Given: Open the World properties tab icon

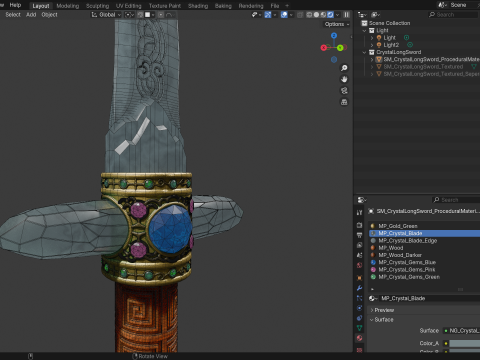Looking at the screenshot, I should coord(359,265).
